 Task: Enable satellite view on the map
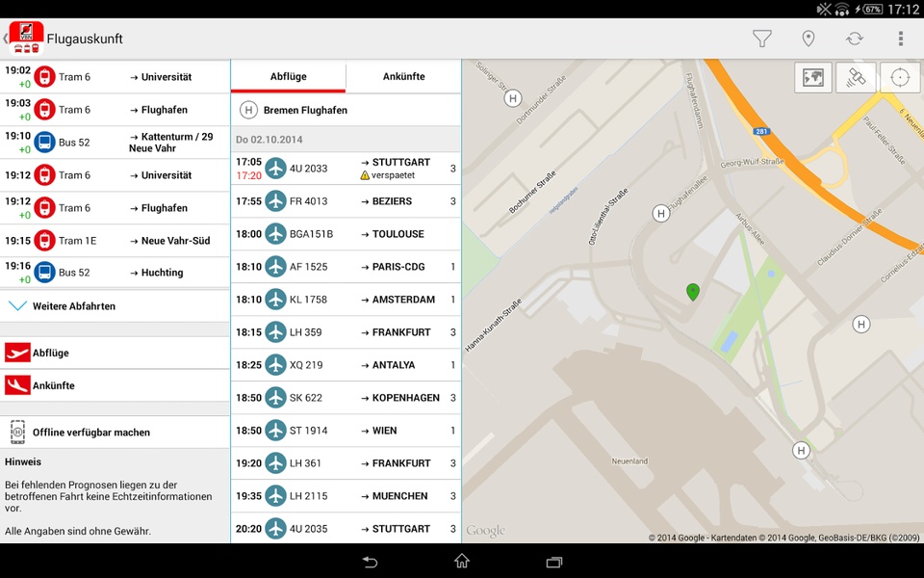tap(856, 77)
